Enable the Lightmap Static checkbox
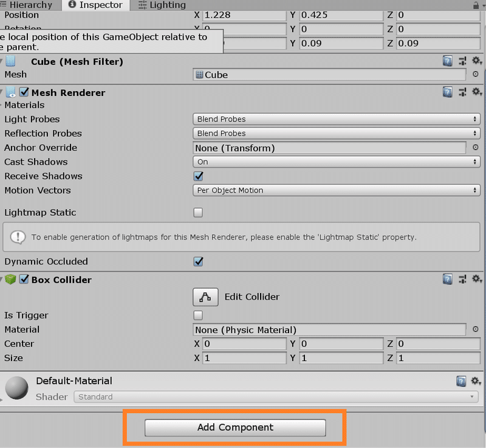Image resolution: width=486 pixels, height=448 pixels. point(198,212)
